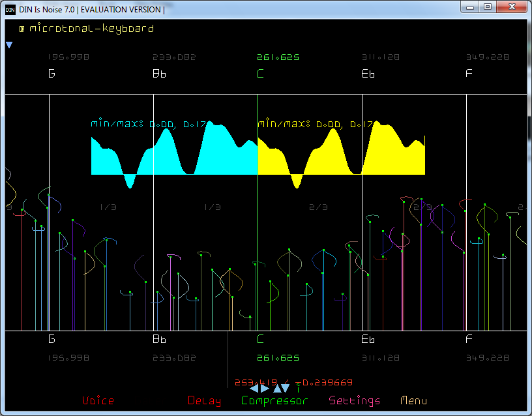Viewport: 532px width, 416px height.
Task: Open the microtonal-keyboard instrument selector
Action: click(x=91, y=29)
